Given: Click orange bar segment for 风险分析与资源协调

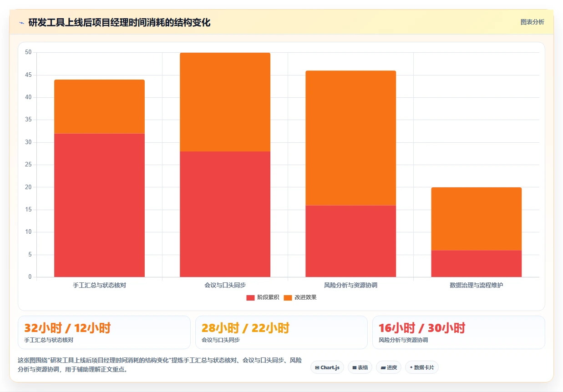Looking at the screenshot, I should point(350,138).
